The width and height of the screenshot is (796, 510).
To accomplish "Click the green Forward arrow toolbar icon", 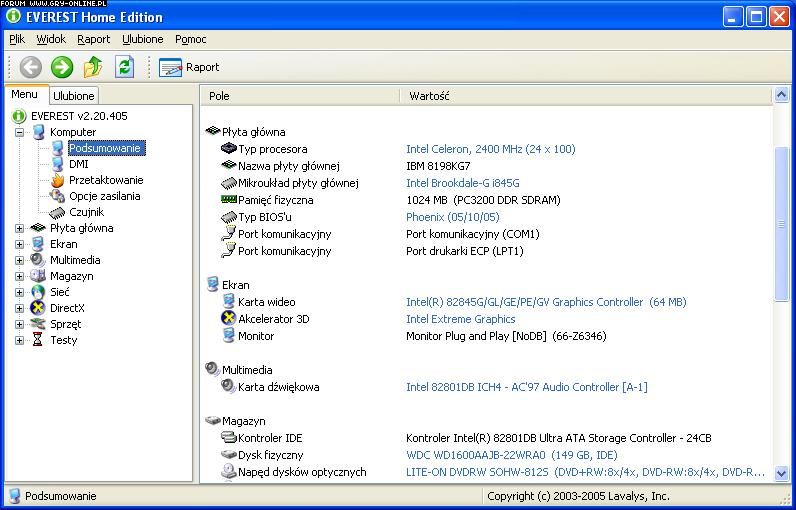I will tap(62, 67).
